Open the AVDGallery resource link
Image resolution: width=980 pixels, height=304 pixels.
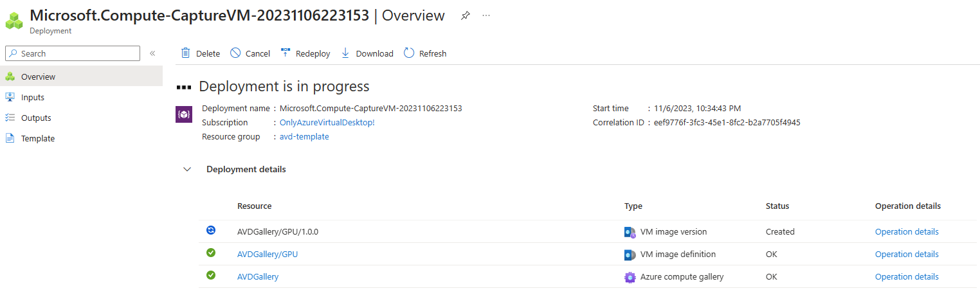(x=258, y=276)
